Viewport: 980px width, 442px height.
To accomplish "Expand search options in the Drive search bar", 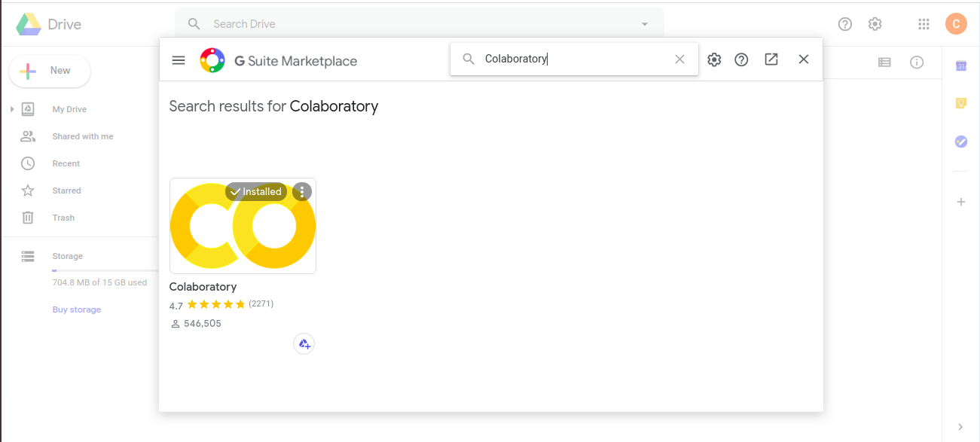I will 644,23.
